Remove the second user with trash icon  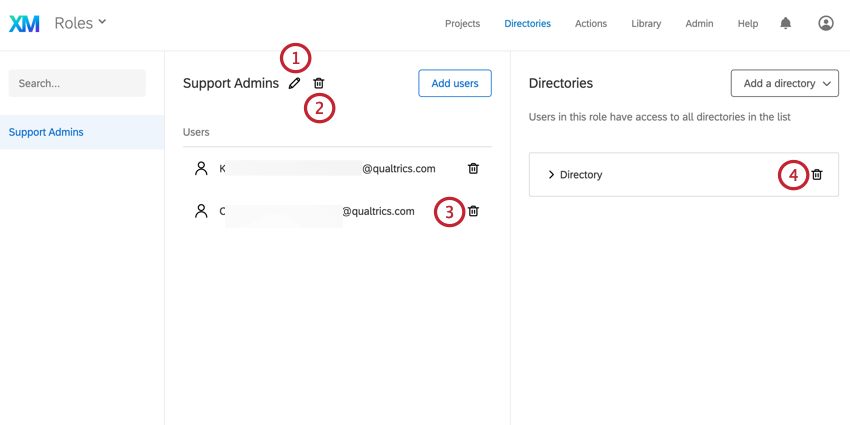[473, 211]
